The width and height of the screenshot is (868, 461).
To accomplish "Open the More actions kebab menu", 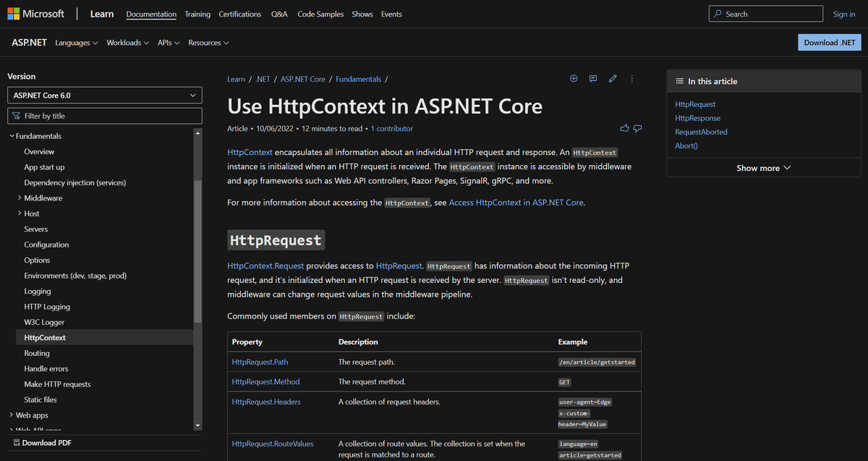I will click(x=631, y=78).
